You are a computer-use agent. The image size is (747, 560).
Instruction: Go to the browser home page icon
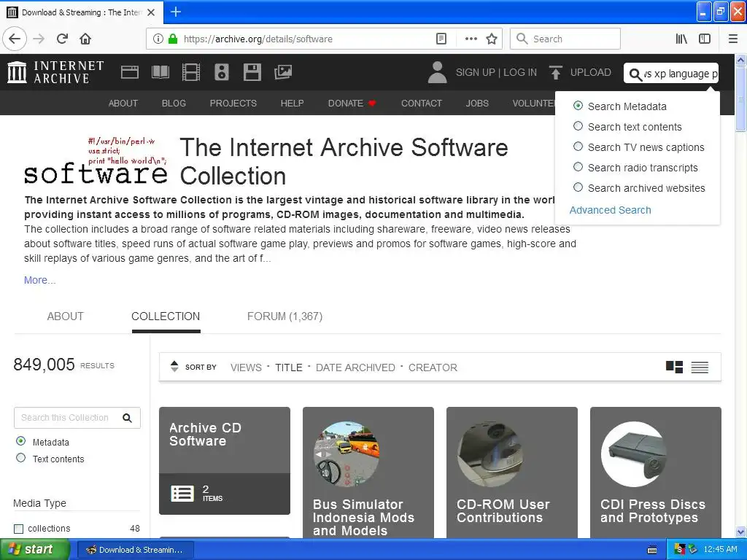(x=85, y=39)
